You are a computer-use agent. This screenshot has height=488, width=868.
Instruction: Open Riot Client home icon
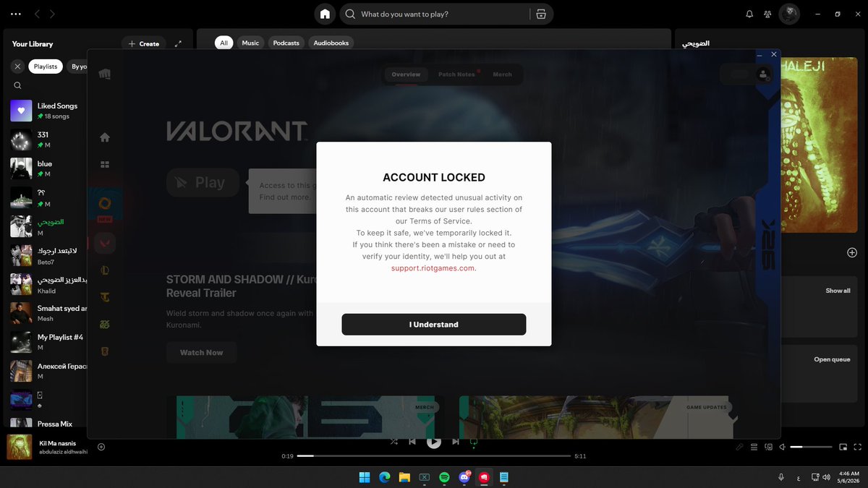point(105,137)
